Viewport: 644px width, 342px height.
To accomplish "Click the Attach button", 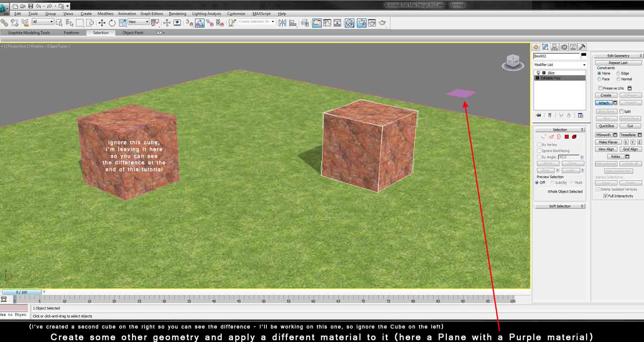I will (604, 103).
